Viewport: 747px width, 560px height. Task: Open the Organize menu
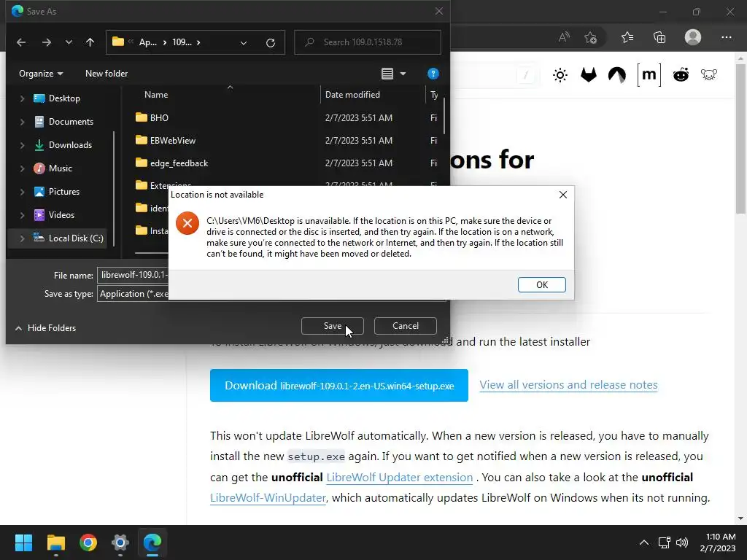point(41,74)
